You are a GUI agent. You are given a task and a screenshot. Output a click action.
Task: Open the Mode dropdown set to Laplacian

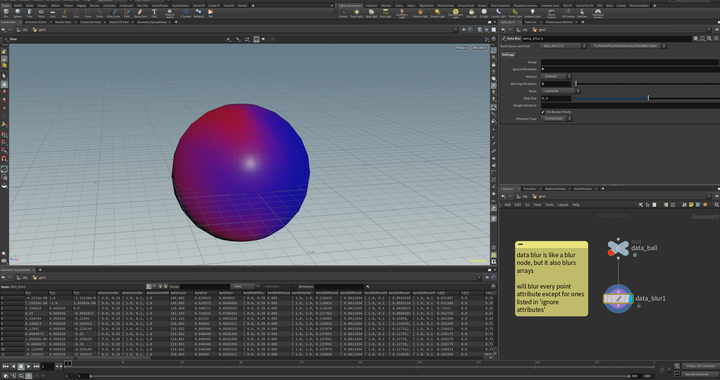tap(561, 91)
